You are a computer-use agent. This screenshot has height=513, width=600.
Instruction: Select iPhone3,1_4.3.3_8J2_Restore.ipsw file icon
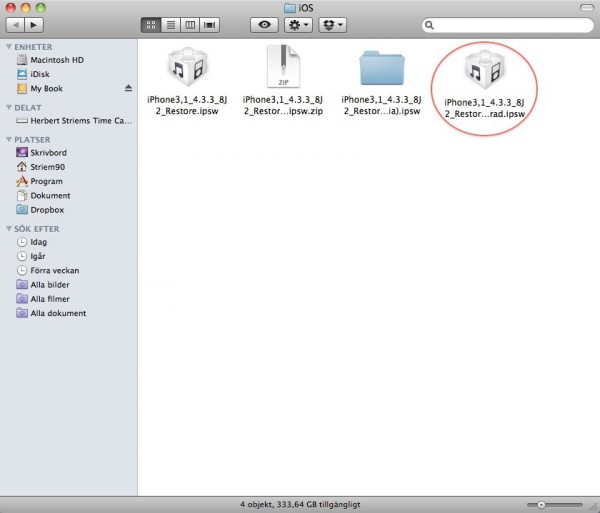click(188, 67)
